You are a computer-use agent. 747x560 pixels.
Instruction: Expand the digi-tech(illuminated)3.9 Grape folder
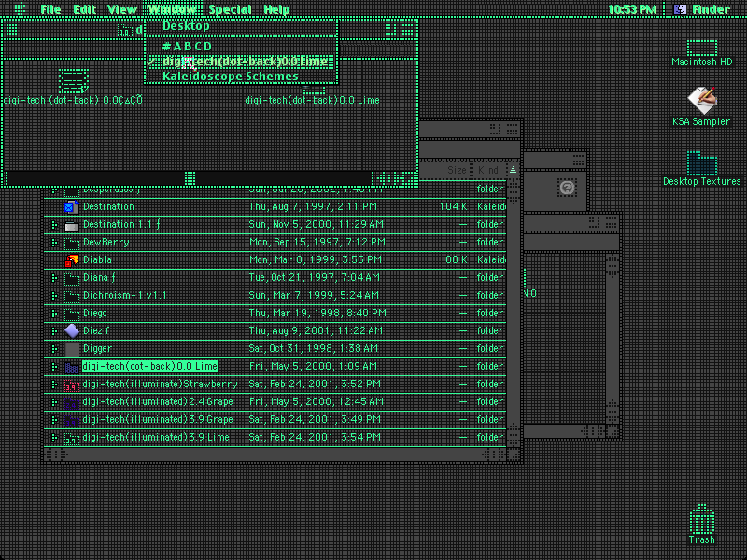(x=54, y=420)
